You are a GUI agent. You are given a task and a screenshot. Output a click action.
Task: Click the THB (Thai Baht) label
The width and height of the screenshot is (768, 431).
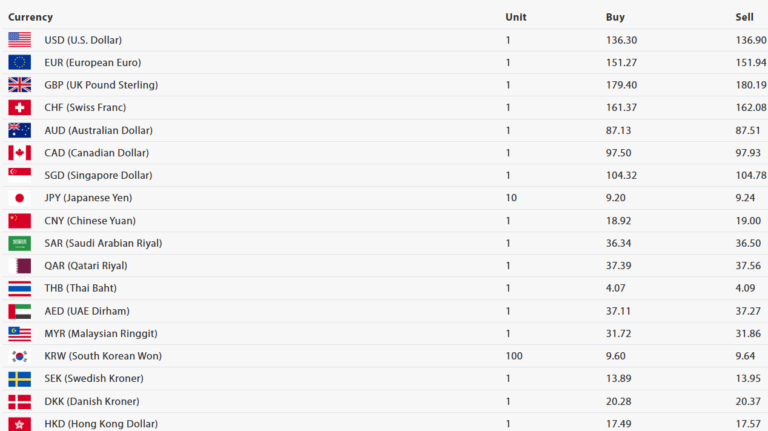[81, 288]
